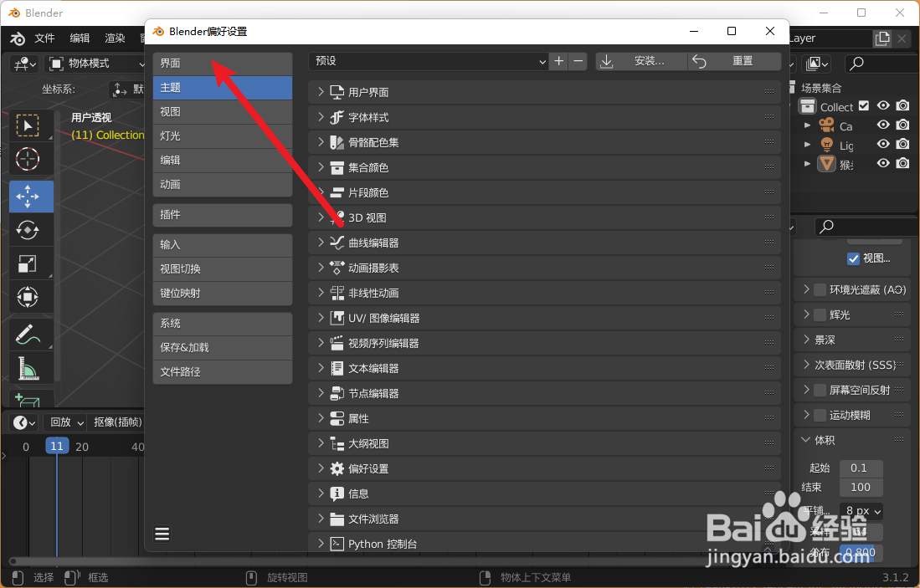Expand the 节点编辑器 section
Screen dimensions: 920x588
tap(544, 393)
